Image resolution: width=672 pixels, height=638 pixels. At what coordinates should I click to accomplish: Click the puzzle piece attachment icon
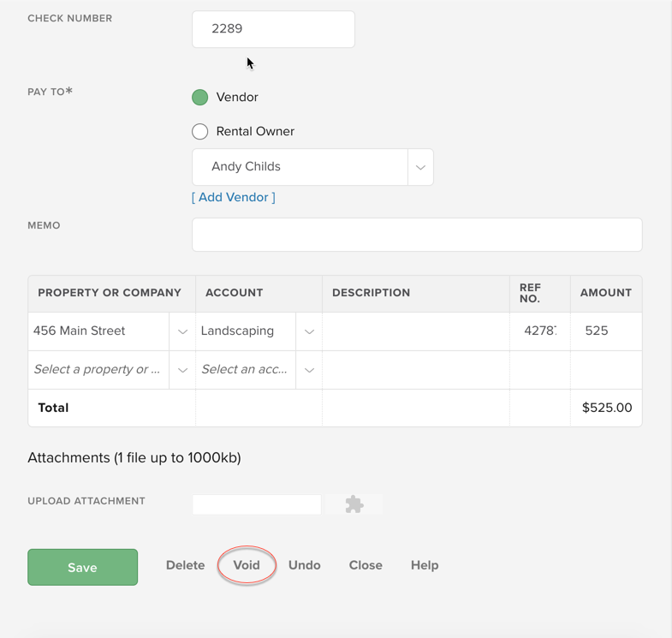pyautogui.click(x=354, y=505)
